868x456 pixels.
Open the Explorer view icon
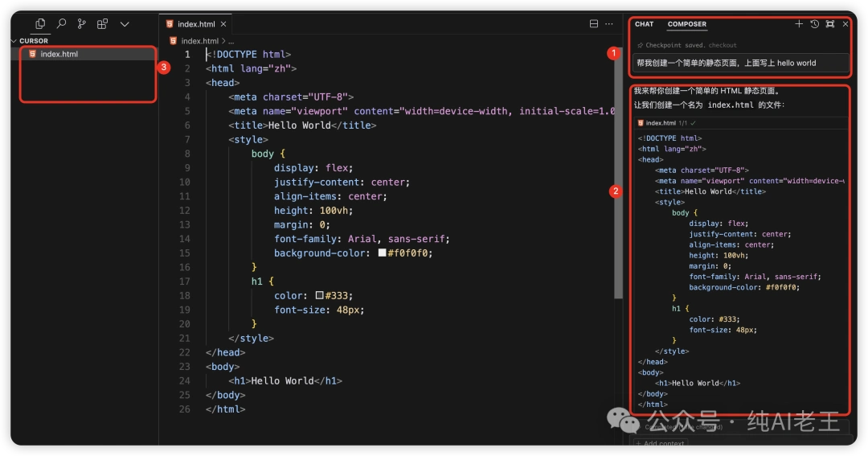(x=40, y=24)
